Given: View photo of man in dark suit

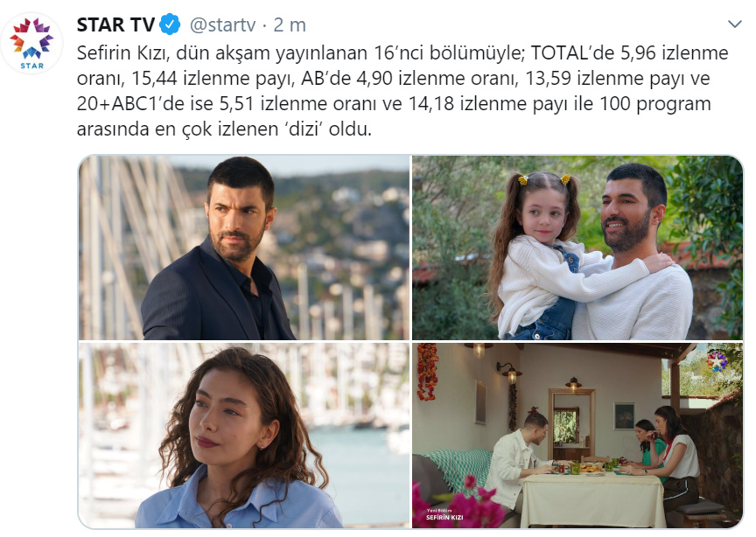Looking at the screenshot, I should click(x=244, y=248).
